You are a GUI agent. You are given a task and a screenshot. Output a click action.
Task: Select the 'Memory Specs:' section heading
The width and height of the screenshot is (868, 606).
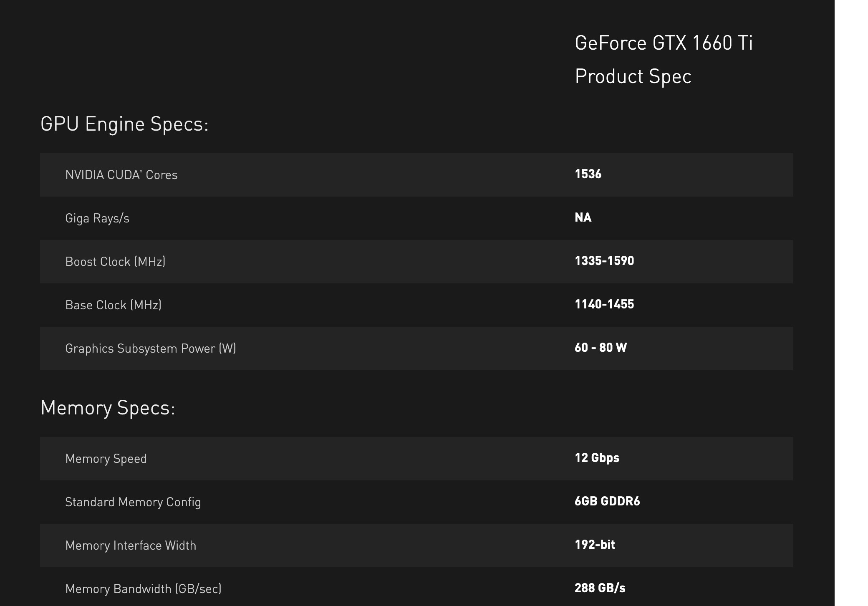pyautogui.click(x=108, y=408)
